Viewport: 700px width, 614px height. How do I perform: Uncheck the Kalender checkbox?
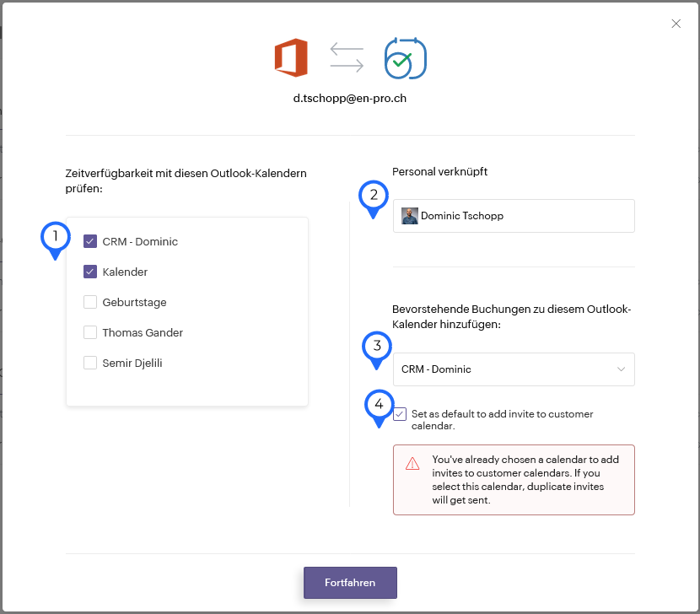pos(90,272)
